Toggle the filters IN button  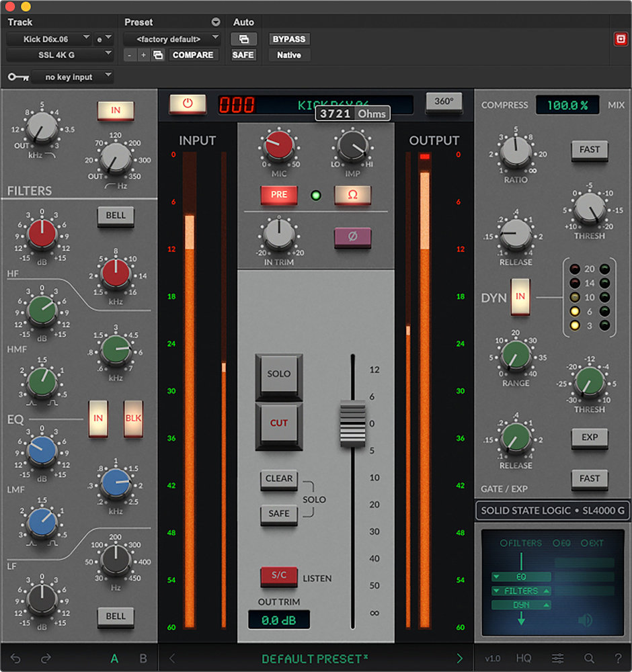coord(116,111)
